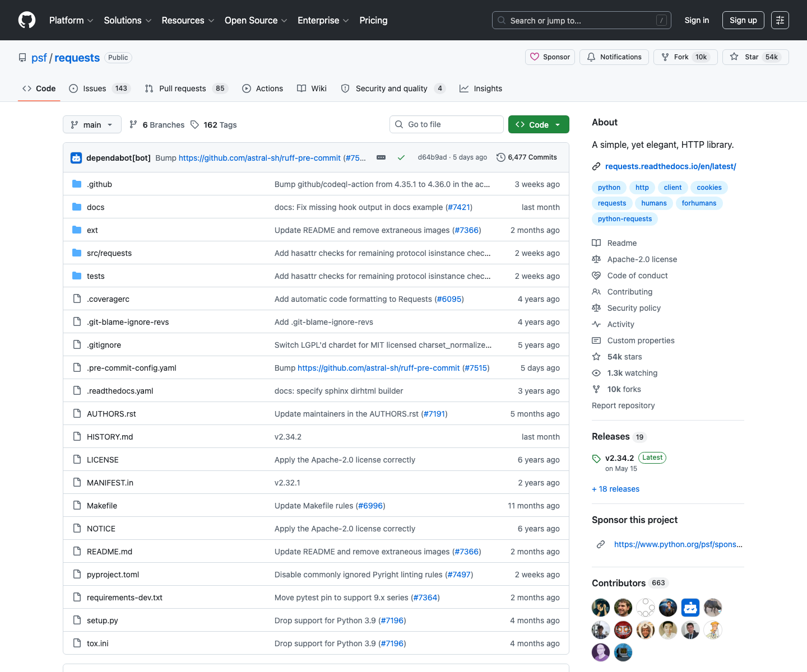The width and height of the screenshot is (807, 672).
Task: Click the python topic tag
Action: (609, 188)
